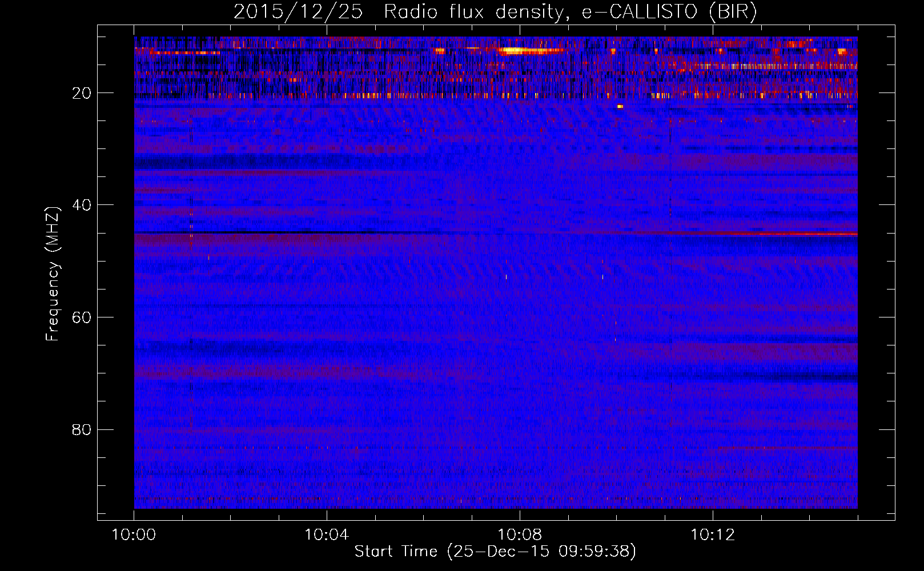Click the '10:08' time tick label
The width and height of the screenshot is (924, 571).
click(520, 535)
